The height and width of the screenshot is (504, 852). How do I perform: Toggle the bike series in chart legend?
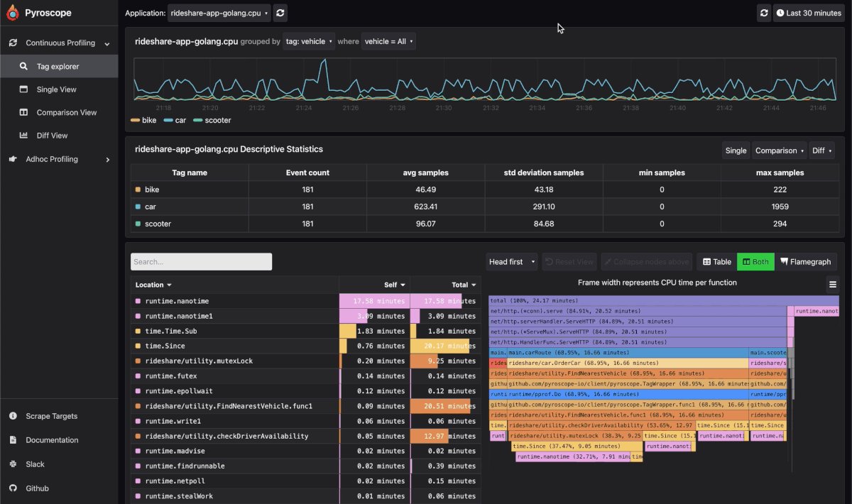coord(144,121)
